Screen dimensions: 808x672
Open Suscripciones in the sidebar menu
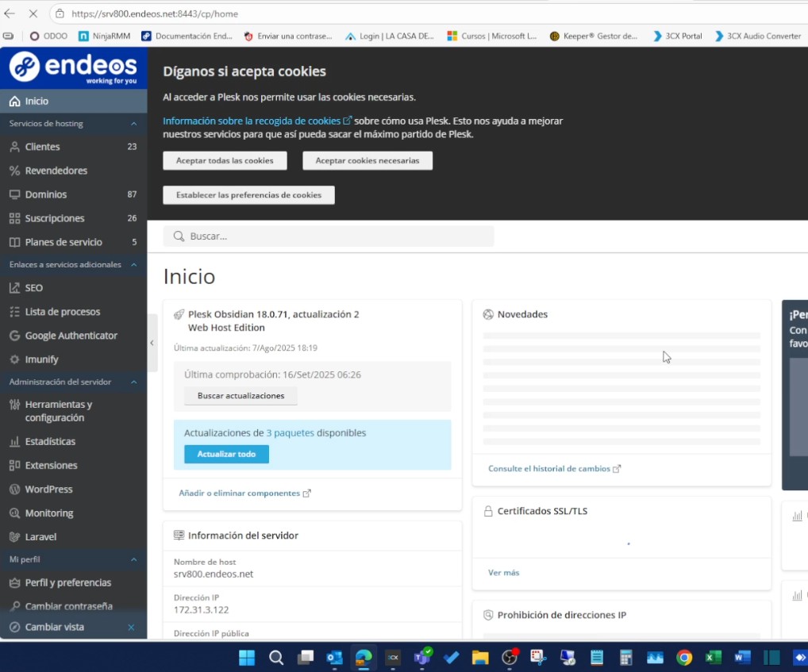(x=54, y=218)
